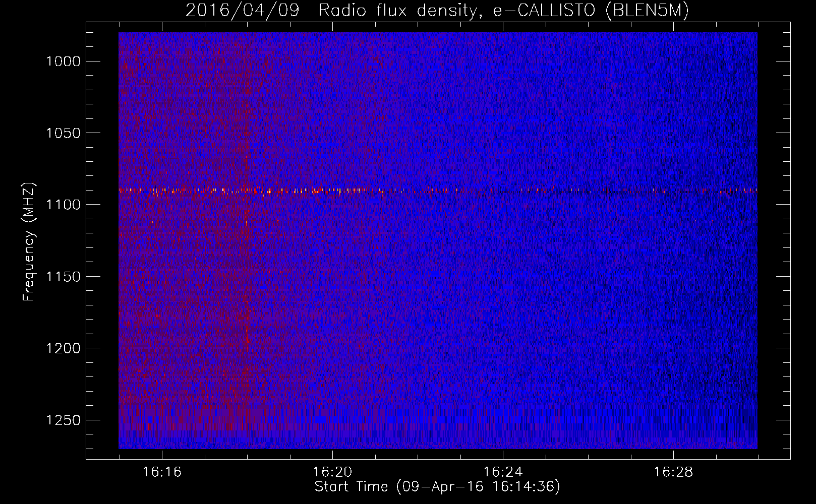This screenshot has width=816, height=504.
Task: Click the 16:16 time tick label
Action: pos(162,472)
